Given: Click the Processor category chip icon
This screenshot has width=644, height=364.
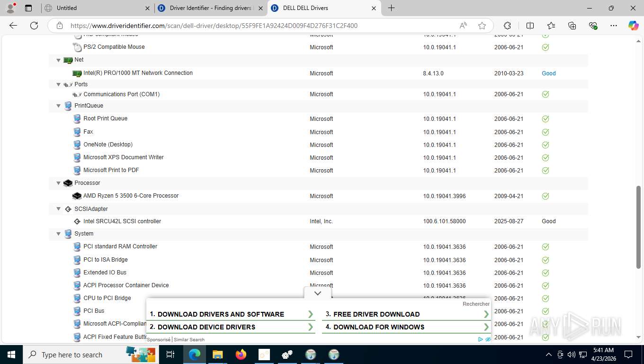Looking at the screenshot, I should pos(68,183).
